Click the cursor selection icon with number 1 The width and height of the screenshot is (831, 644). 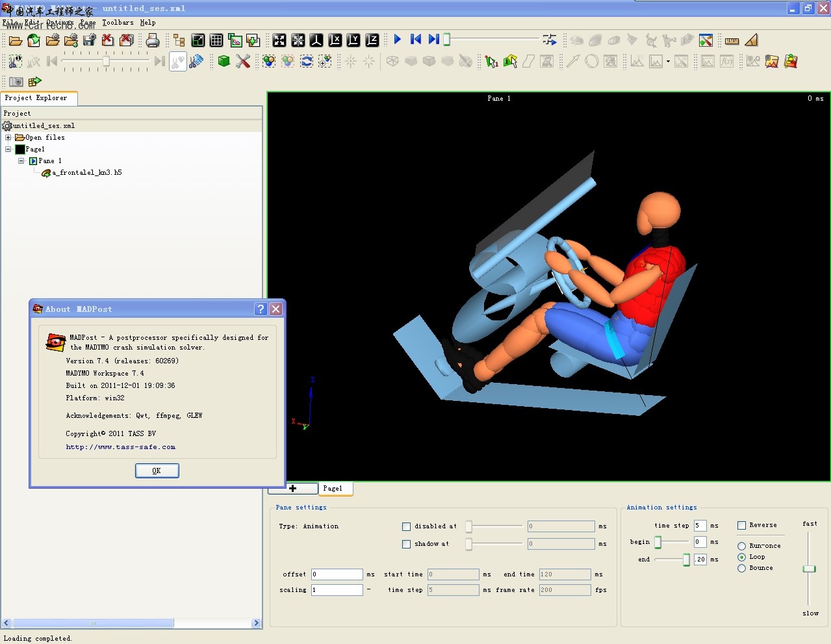[492, 61]
